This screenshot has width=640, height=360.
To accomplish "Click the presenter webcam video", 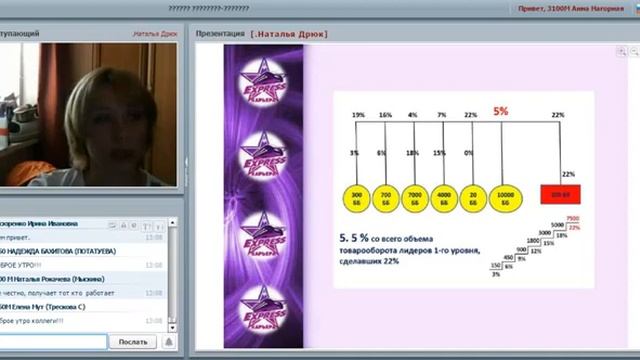I will point(88,115).
